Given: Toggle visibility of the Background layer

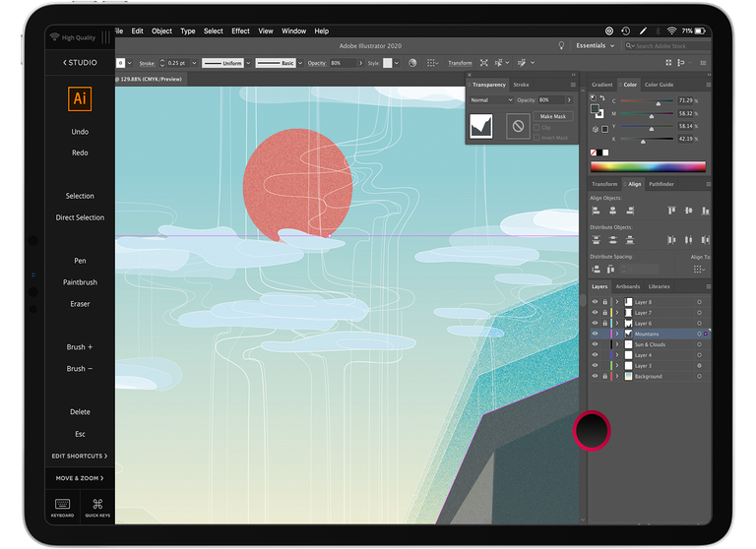Looking at the screenshot, I should tap(595, 376).
